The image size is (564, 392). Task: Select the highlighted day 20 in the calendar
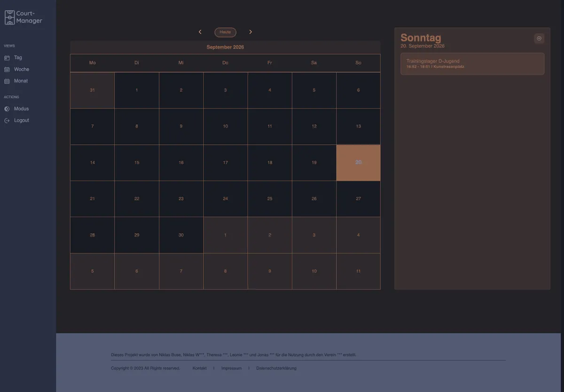(358, 162)
